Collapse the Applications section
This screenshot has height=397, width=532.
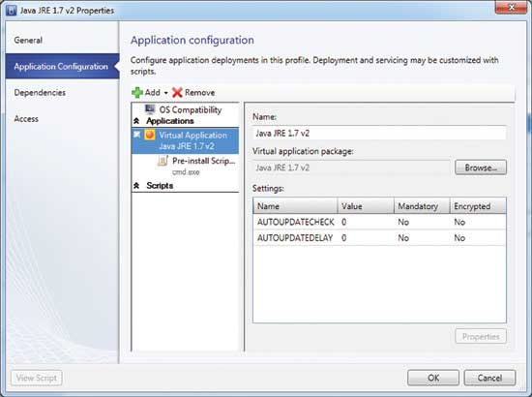coord(136,121)
